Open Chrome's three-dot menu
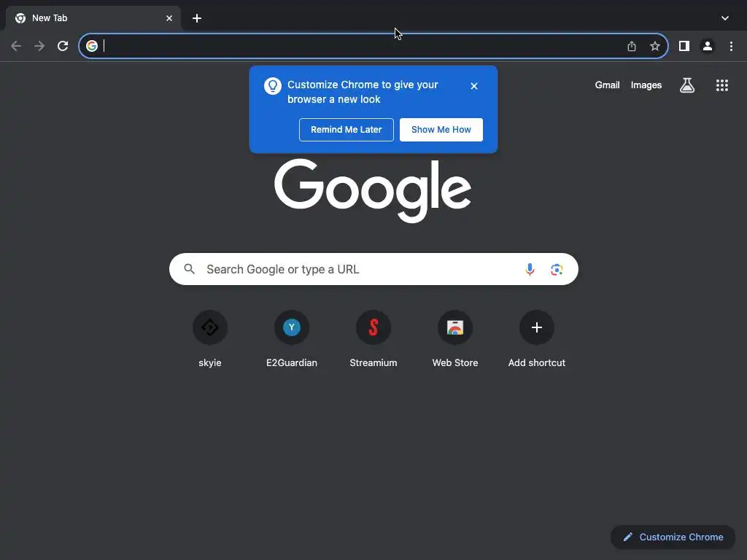 [x=731, y=46]
